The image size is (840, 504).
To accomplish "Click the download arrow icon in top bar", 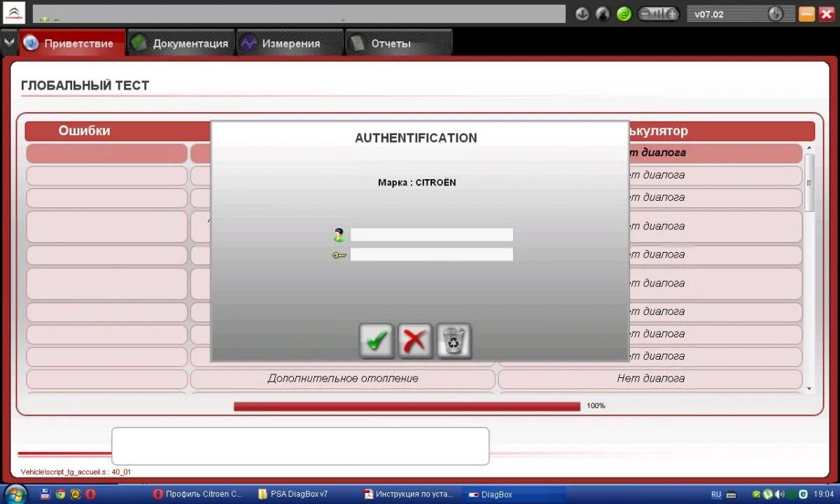I will 582,13.
